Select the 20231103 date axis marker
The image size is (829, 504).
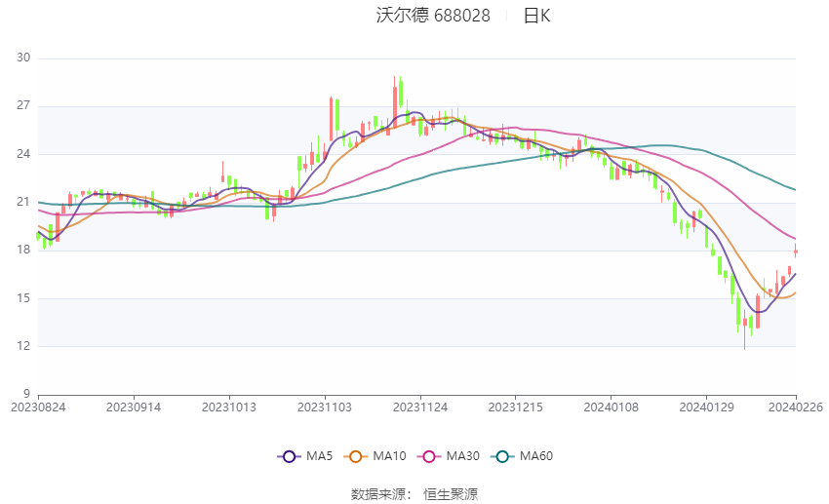tap(325, 407)
